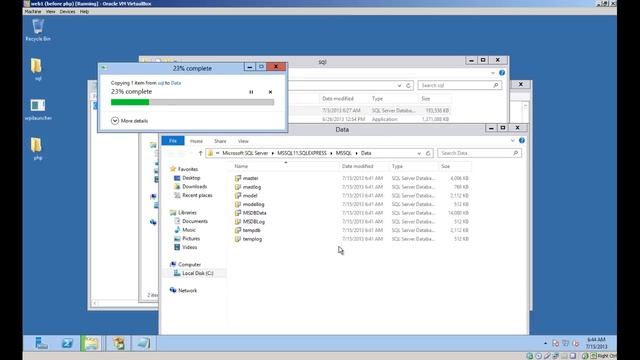Select Local Disk (C:) in navigation pane
This screenshot has height=360, width=640.
pyautogui.click(x=198, y=273)
